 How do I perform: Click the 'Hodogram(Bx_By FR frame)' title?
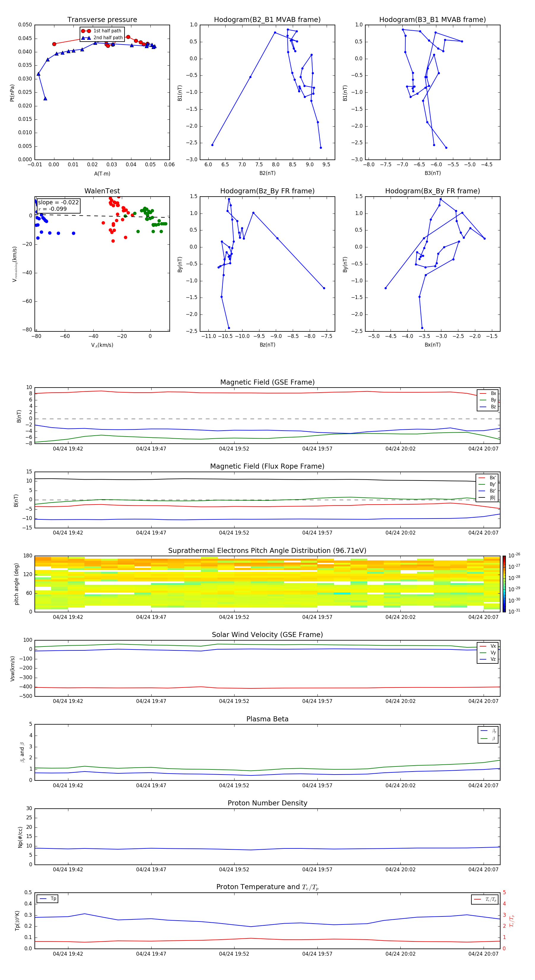click(432, 191)
